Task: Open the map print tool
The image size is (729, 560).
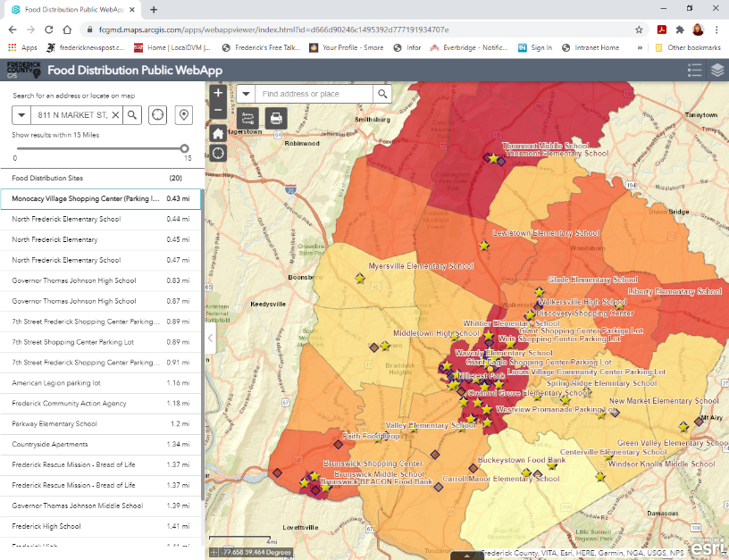Action: click(276, 118)
